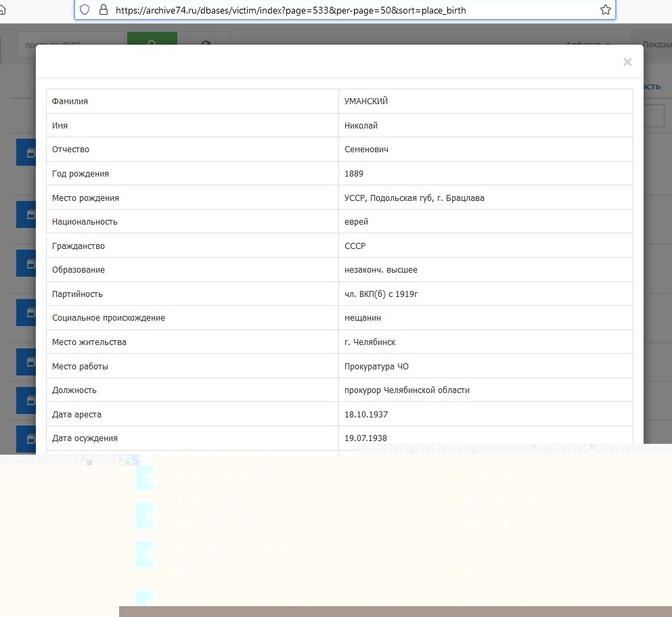The height and width of the screenshot is (617, 672).
Task: Click the shield tracking protection icon
Action: [85, 10]
